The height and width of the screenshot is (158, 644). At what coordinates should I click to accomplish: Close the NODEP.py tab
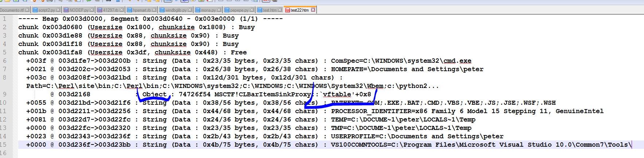click(92, 10)
